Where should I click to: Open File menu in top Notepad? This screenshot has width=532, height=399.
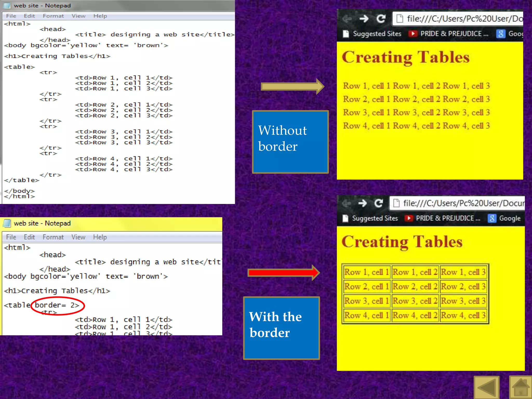[x=11, y=16]
